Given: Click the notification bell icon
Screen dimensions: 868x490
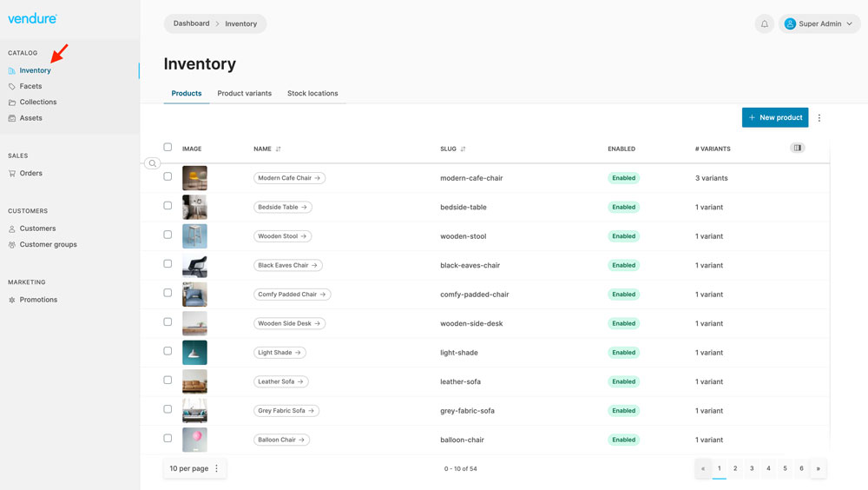Looking at the screenshot, I should point(764,24).
